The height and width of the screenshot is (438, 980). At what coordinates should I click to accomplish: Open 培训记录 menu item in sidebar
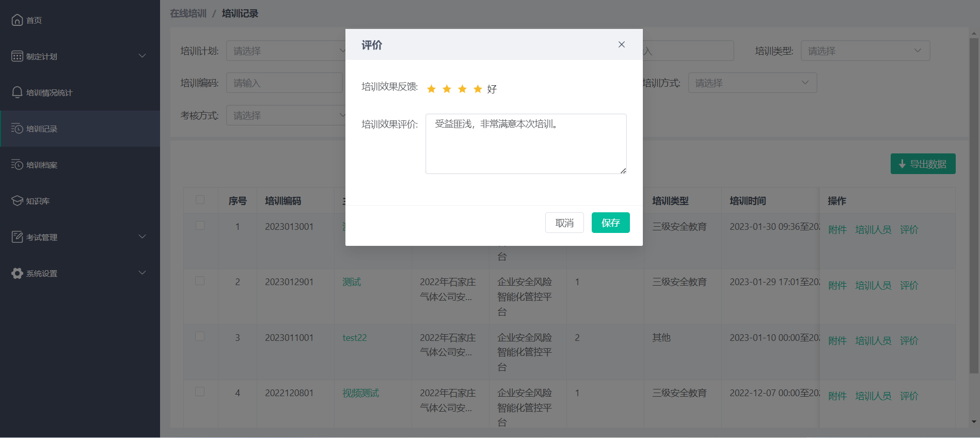[42, 129]
